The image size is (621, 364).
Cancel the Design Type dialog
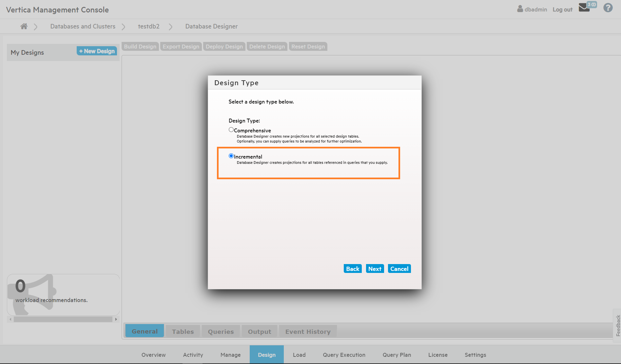click(399, 269)
